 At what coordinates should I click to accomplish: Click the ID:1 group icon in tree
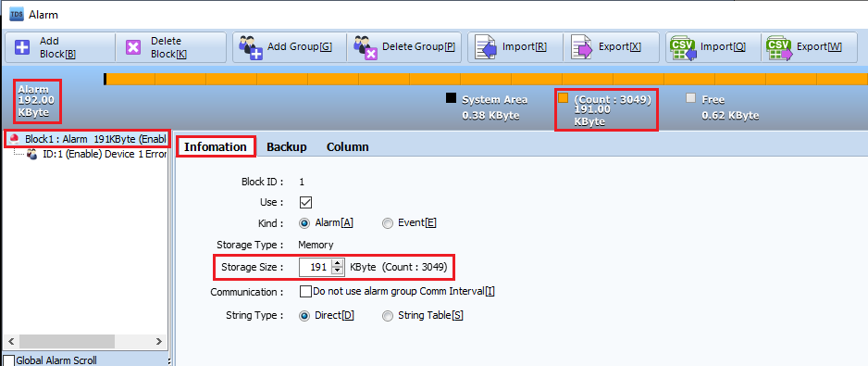tap(32, 154)
